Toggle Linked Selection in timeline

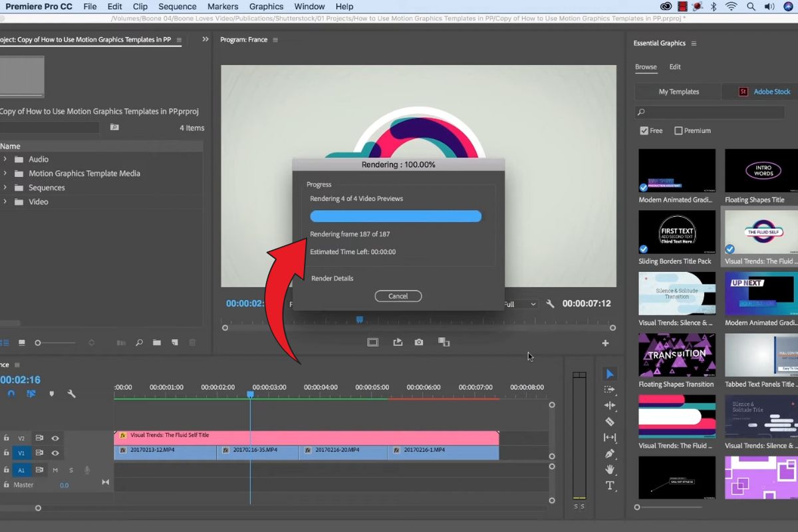pos(31,394)
